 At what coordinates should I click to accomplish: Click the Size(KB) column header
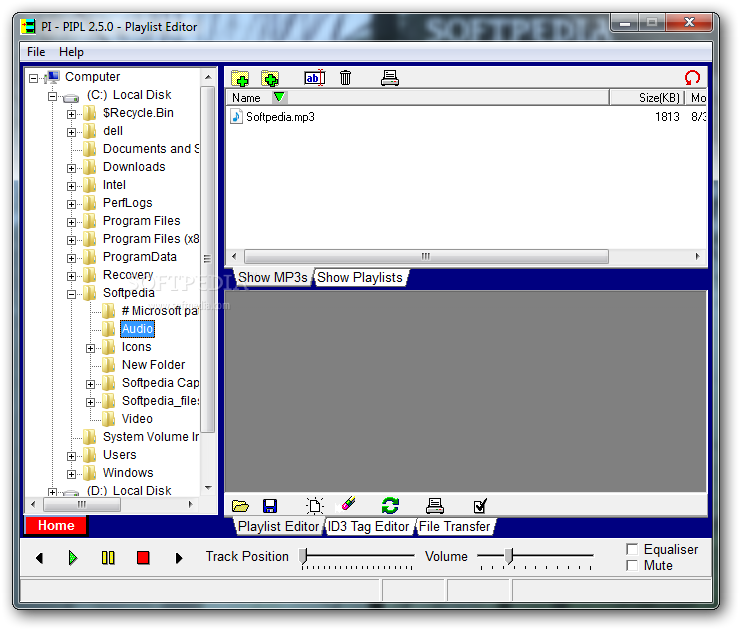647,98
